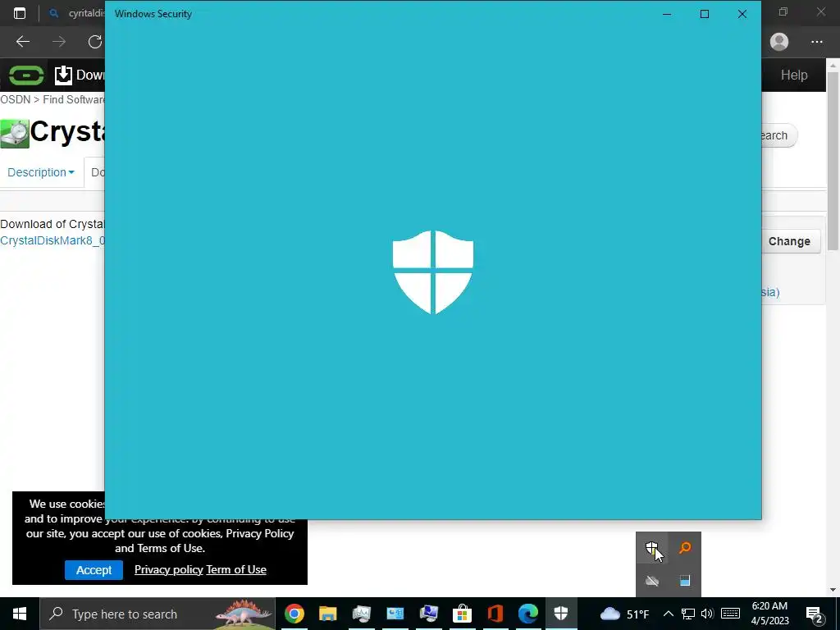Image resolution: width=840 pixels, height=630 pixels.
Task: Click the Change button on OSDN page
Action: (789, 242)
